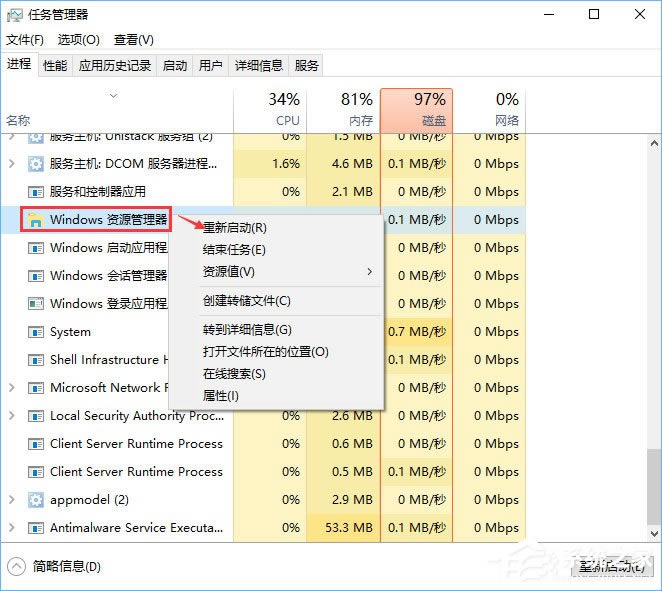
Task: Click the 1.6% CPU value
Action: 286,164
